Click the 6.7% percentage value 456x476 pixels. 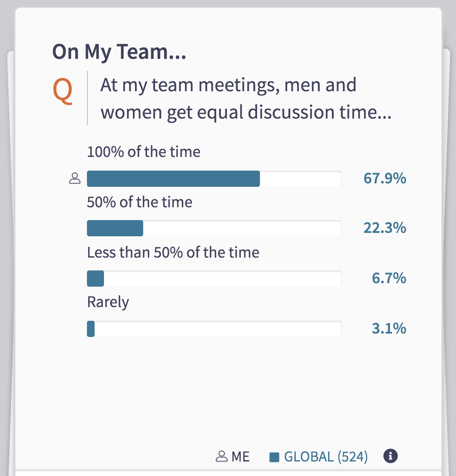point(389,278)
